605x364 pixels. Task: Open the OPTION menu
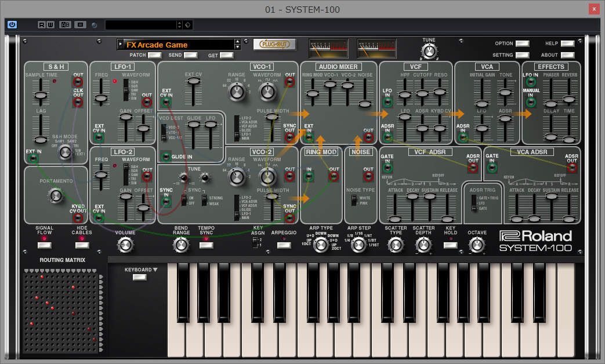pyautogui.click(x=523, y=43)
